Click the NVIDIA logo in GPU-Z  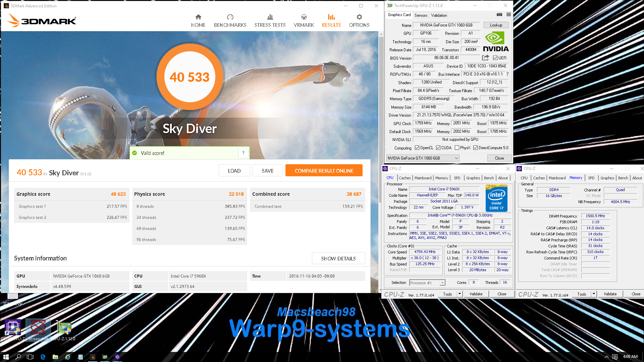tap(496, 41)
